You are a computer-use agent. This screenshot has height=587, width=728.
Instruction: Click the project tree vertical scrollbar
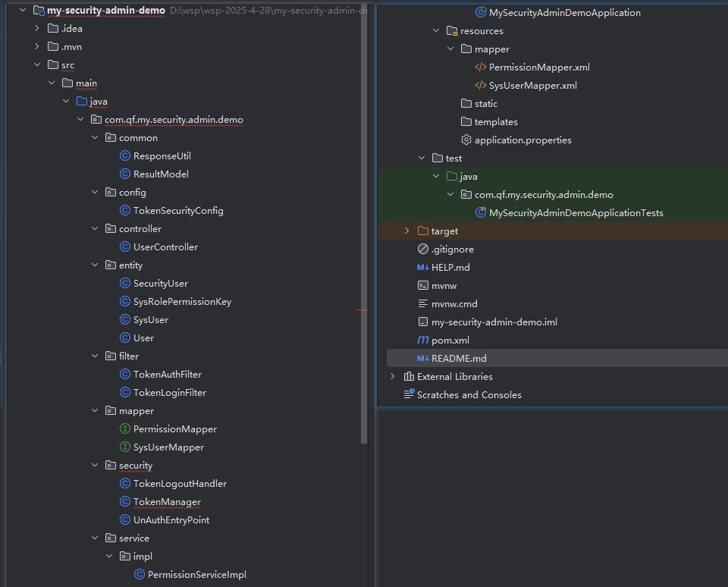(x=364, y=223)
